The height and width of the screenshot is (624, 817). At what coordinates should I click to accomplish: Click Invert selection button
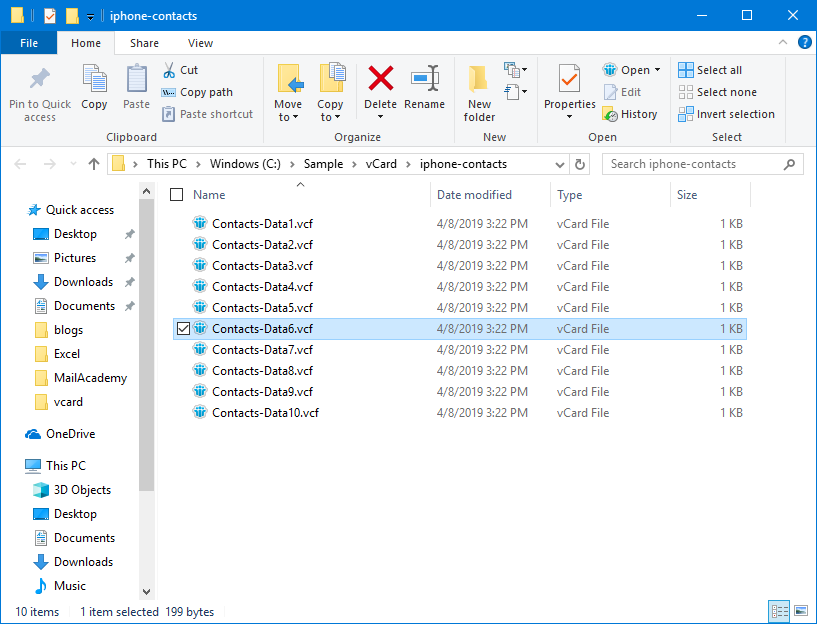[x=726, y=114]
